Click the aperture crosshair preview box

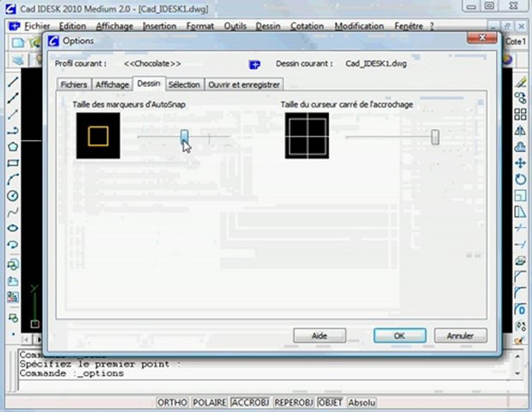point(307,136)
